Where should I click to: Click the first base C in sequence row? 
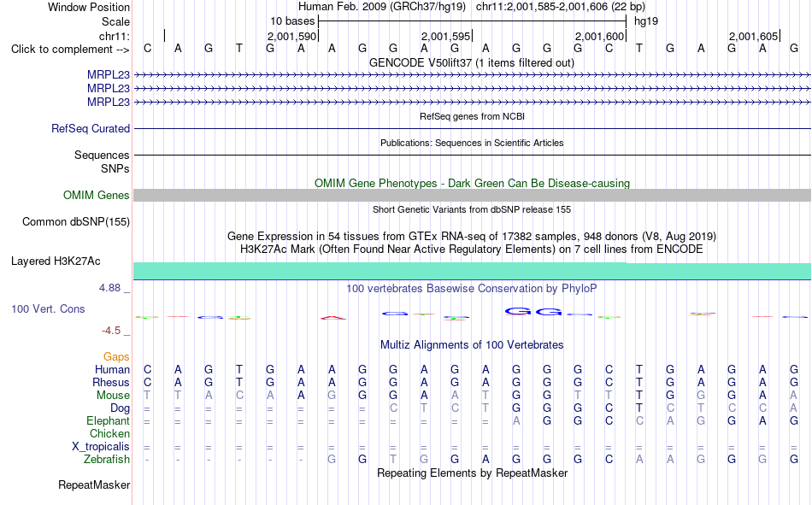pyautogui.click(x=148, y=49)
